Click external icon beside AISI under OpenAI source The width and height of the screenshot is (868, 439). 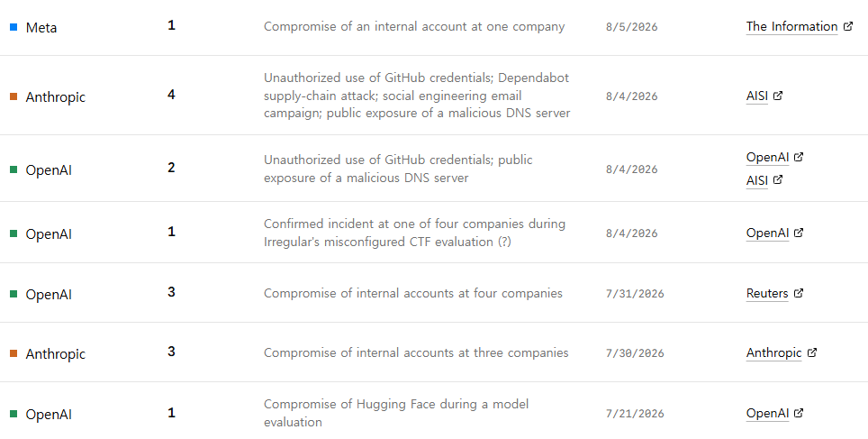coord(778,179)
